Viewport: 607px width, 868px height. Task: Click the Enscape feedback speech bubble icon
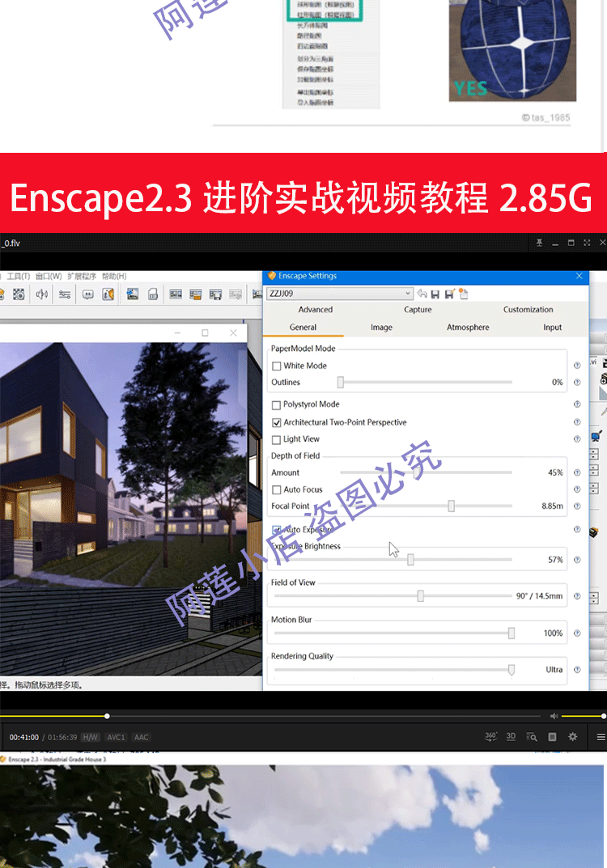point(88,294)
